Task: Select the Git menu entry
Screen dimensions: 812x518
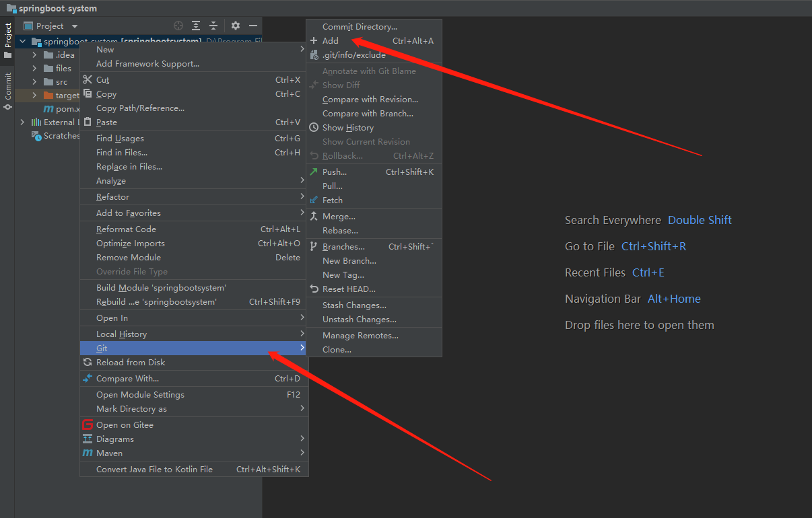Action: [x=194, y=348]
